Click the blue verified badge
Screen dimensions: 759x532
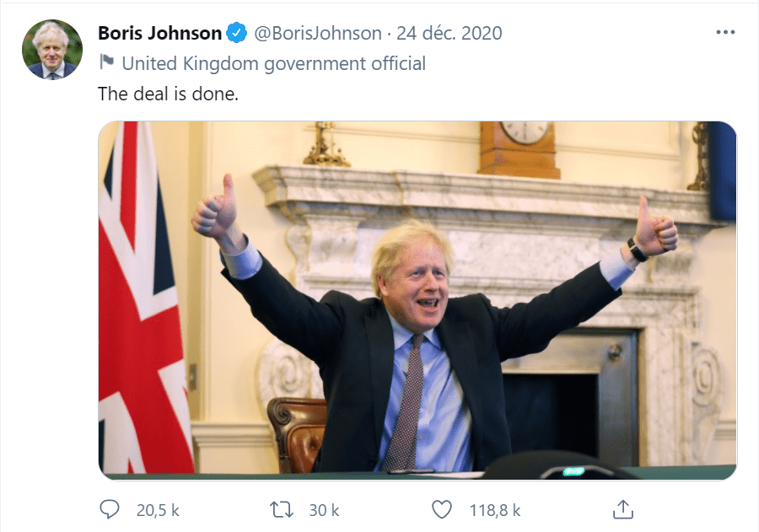(x=237, y=34)
